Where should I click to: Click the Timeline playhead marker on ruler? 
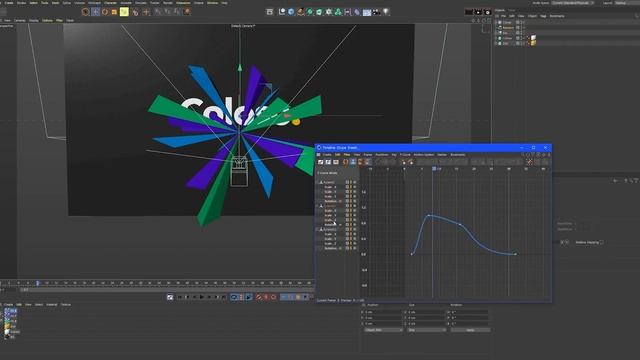coord(433,168)
